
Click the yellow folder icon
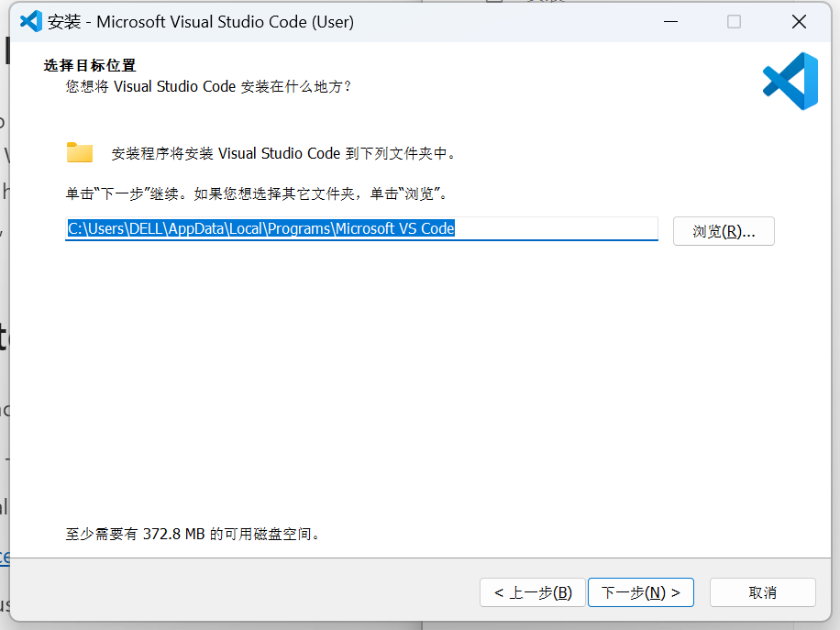click(80, 152)
